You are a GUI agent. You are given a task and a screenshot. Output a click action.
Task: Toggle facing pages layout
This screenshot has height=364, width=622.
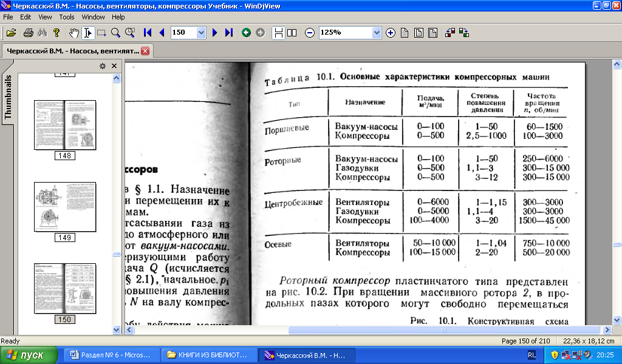[292, 33]
